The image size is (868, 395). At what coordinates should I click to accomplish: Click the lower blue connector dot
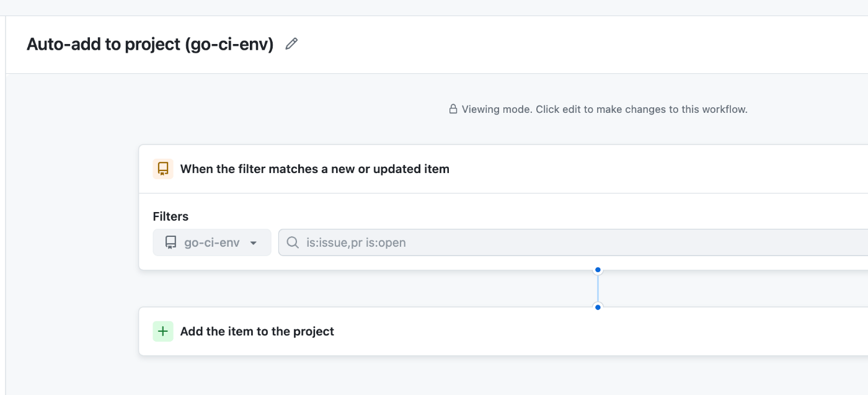[598, 307]
